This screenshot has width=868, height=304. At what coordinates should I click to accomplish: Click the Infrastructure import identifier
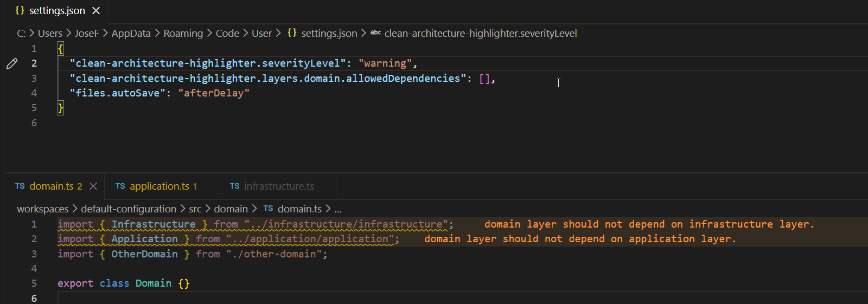[154, 224]
